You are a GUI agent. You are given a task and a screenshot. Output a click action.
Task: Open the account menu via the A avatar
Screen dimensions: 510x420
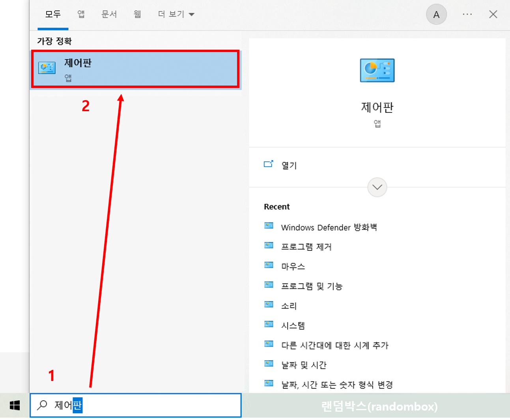436,14
